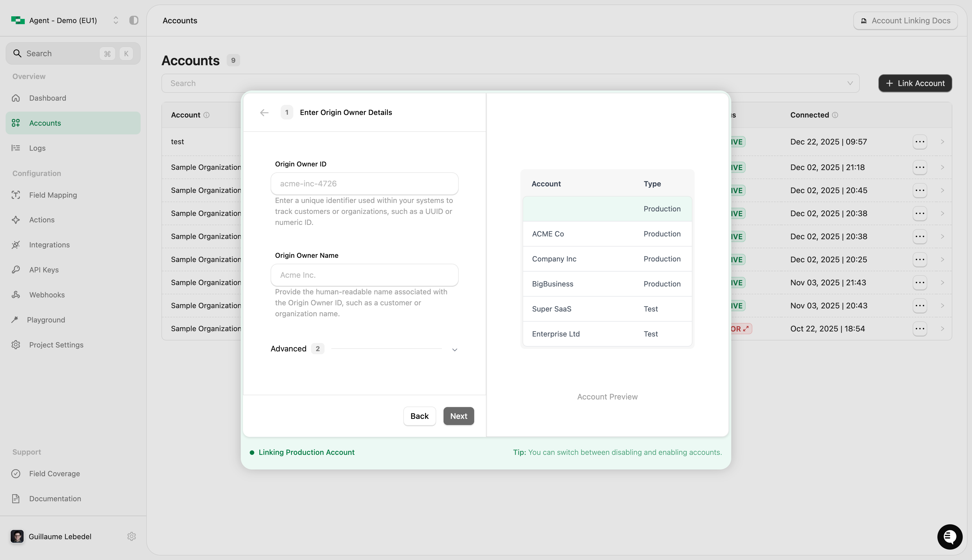
Task: Open the actions menu for Enterprise Ltd row
Action: [919, 328]
